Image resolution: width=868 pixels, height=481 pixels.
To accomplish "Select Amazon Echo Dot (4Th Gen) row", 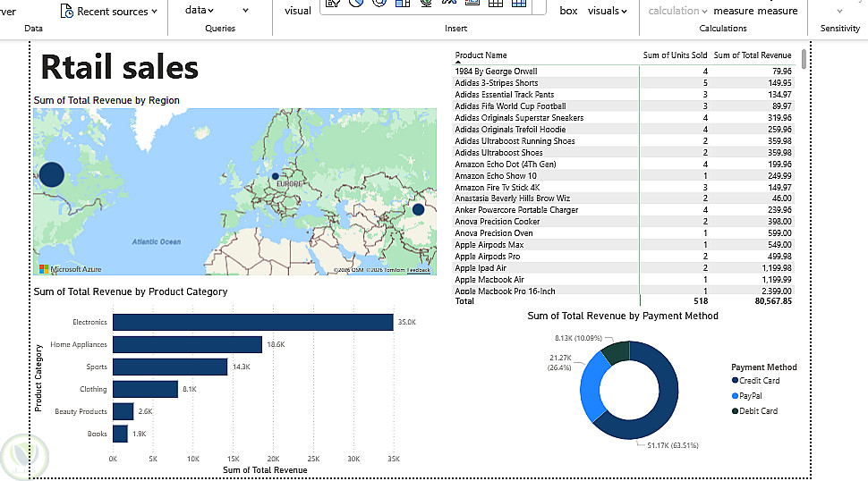I will coord(623,165).
